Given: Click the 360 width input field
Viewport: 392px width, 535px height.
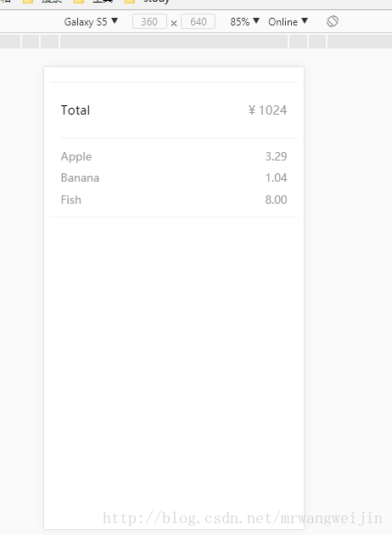Looking at the screenshot, I should (149, 21).
